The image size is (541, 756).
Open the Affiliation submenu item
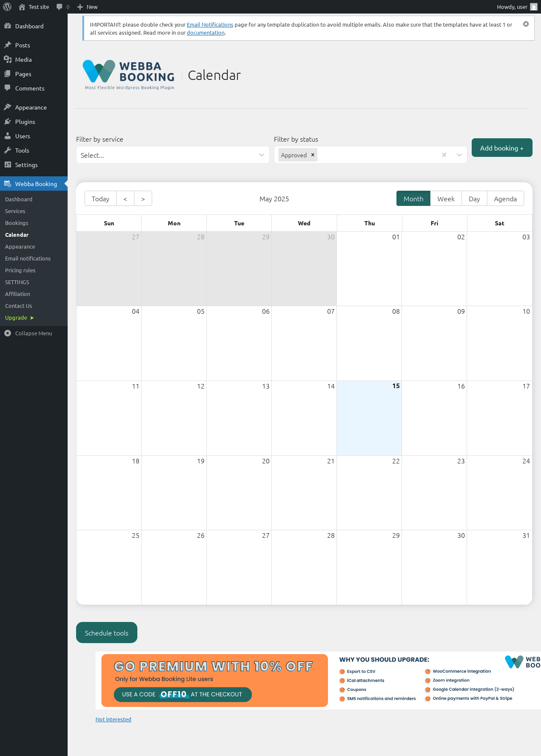[17, 294]
